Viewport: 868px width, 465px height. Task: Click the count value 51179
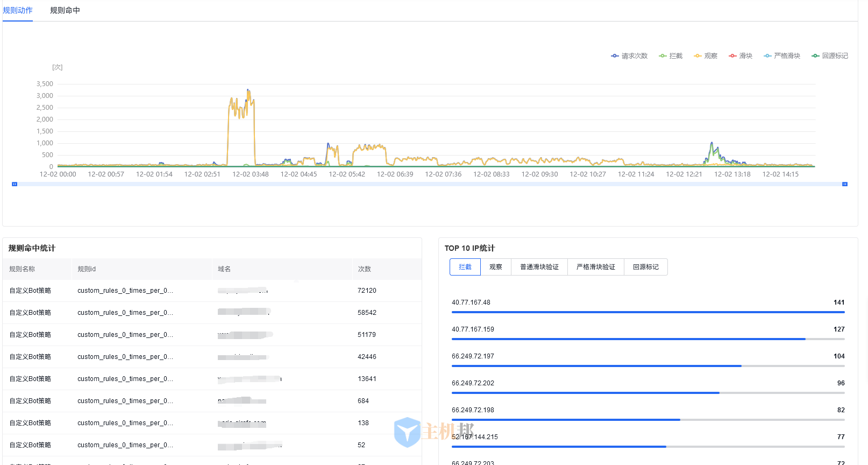[367, 335]
